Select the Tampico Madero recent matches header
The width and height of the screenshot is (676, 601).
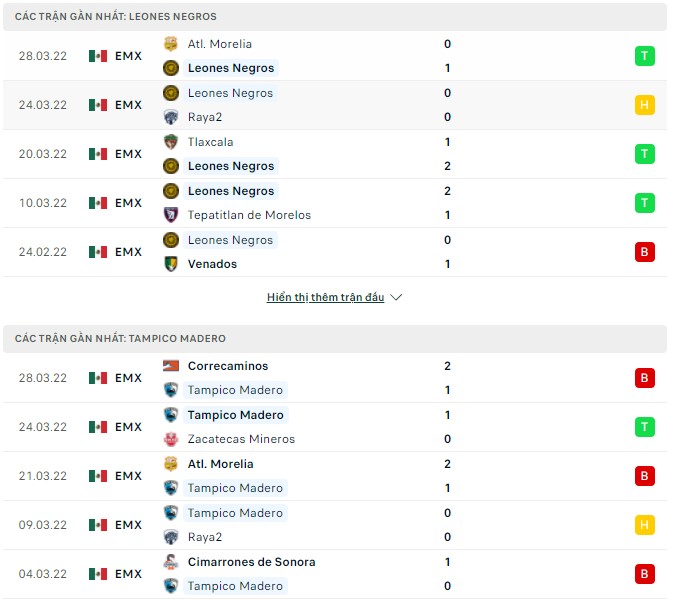tap(120, 339)
